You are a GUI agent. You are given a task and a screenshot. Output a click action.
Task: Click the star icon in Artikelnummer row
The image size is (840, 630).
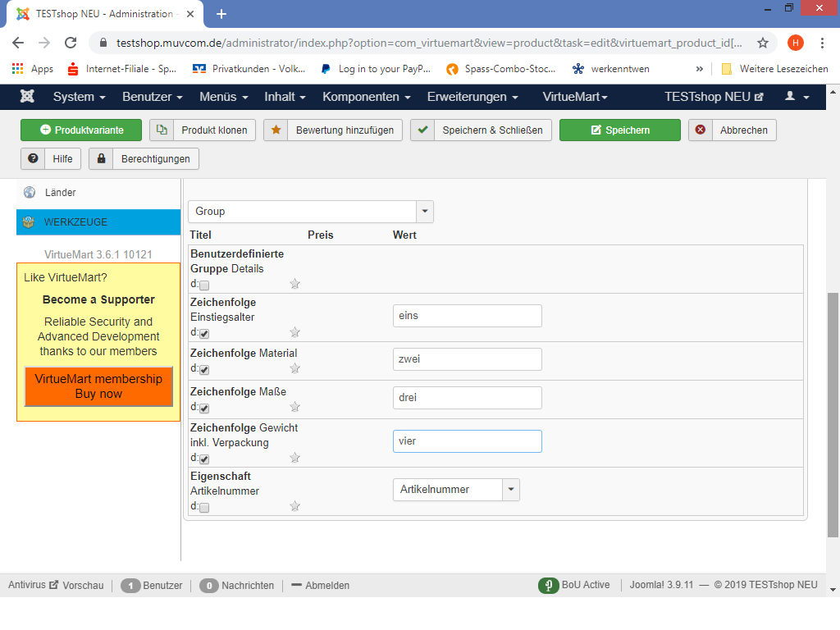coord(294,506)
